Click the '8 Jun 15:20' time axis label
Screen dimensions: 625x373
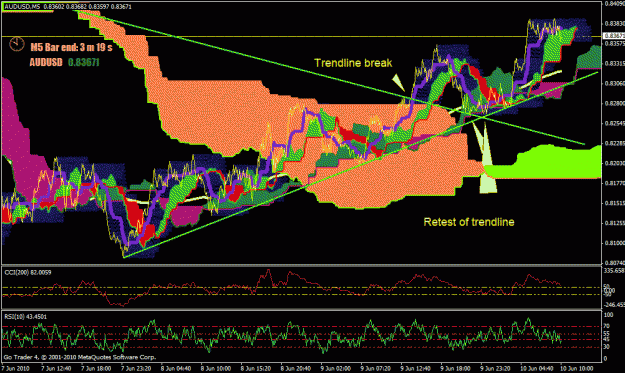tap(256, 369)
